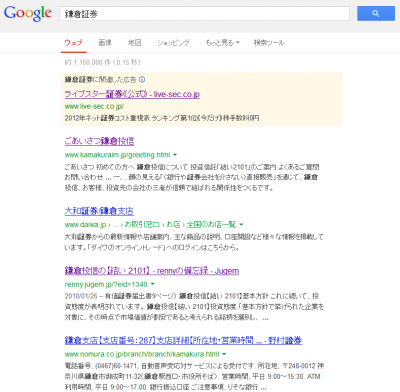
Task: Click the www.daiwa.jp URL text
Action: (85, 225)
